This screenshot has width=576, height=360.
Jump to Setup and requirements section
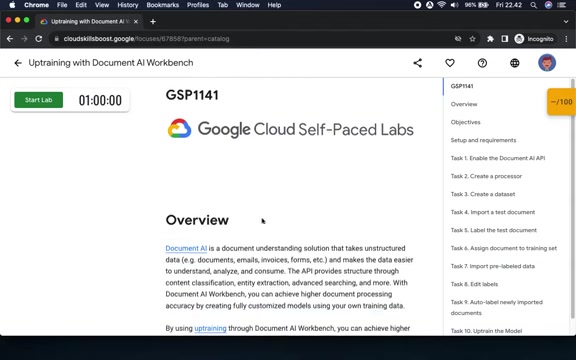483,140
